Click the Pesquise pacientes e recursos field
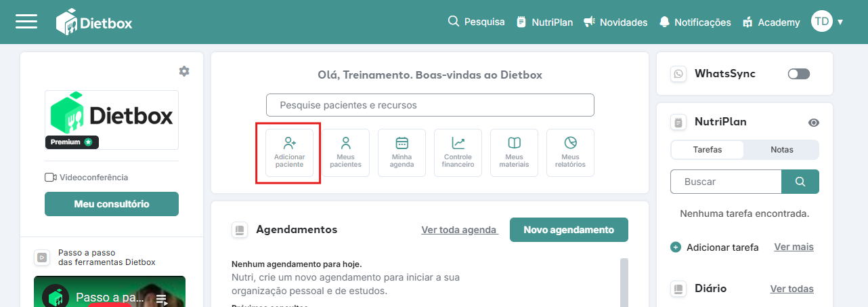Image resolution: width=868 pixels, height=307 pixels. pyautogui.click(x=430, y=105)
